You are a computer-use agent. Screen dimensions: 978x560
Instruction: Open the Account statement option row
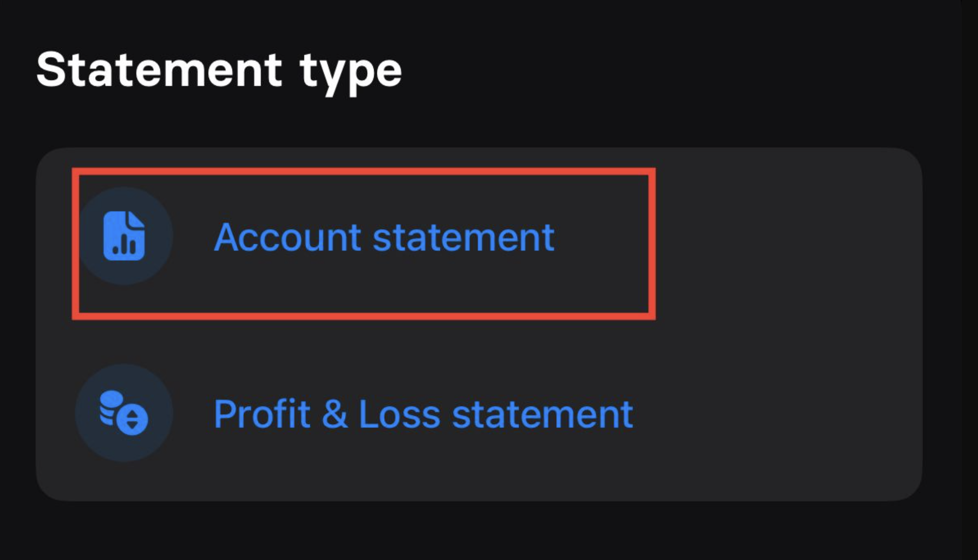479,236
